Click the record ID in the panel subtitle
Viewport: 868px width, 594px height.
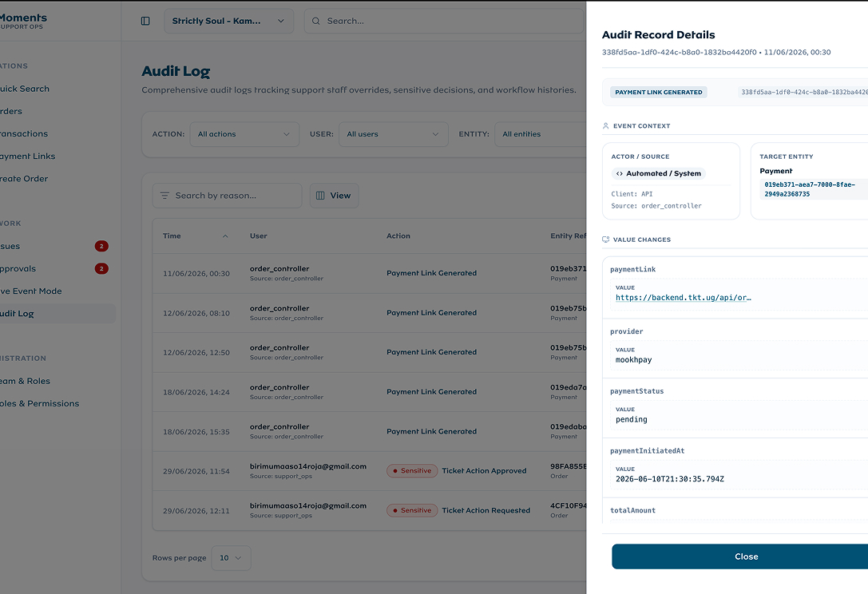click(680, 53)
